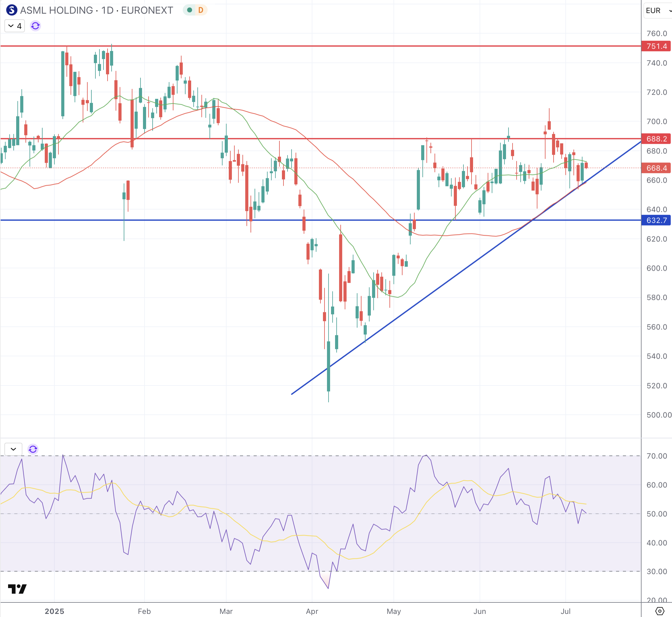Viewport: 672px width, 617px height.
Task: Click the Jun label on time axis
Action: [480, 611]
